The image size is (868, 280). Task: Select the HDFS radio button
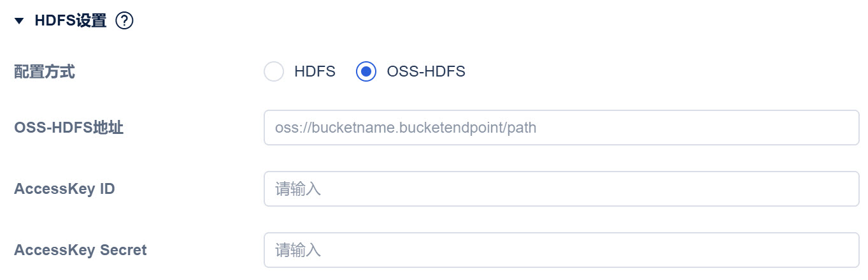274,71
